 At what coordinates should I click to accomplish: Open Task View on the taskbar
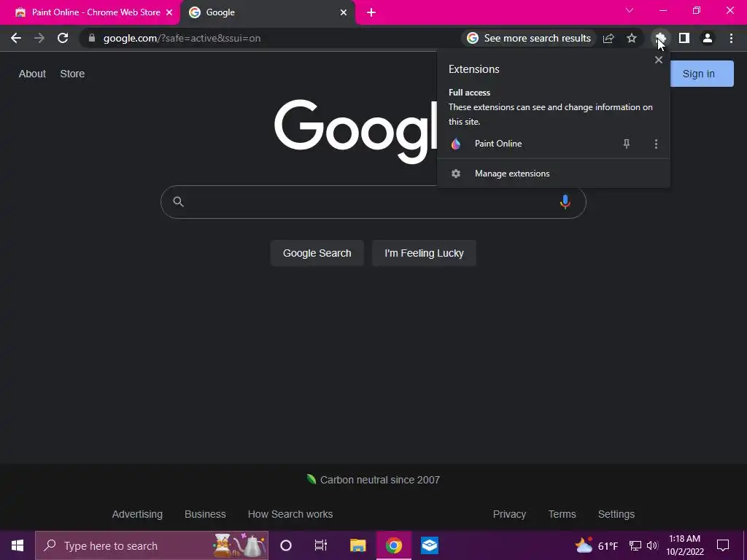(321, 545)
